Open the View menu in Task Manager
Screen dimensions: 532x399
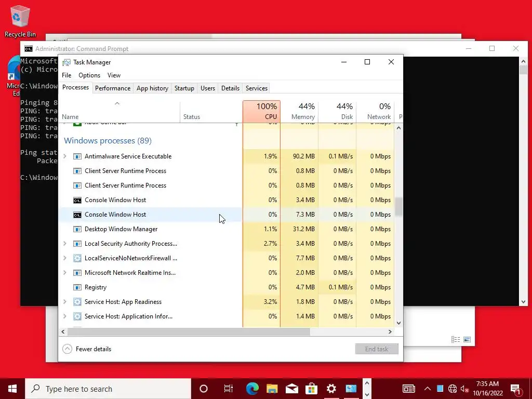[114, 75]
